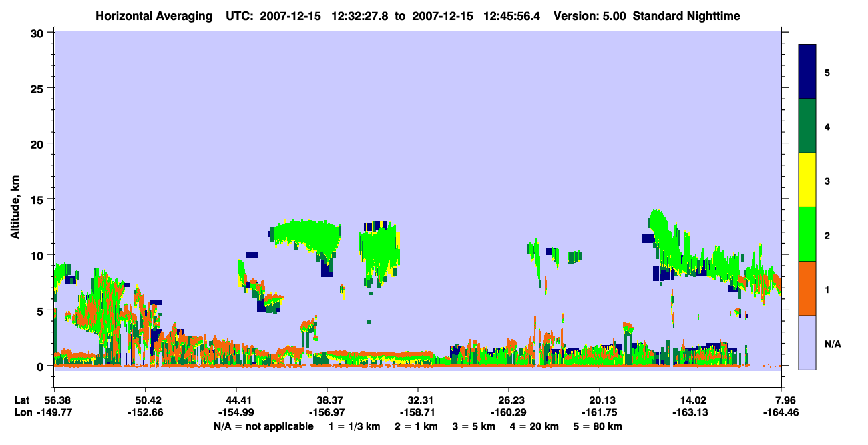Click the latitude value 26.23
Screen dimensions: 868x445
click(509, 400)
